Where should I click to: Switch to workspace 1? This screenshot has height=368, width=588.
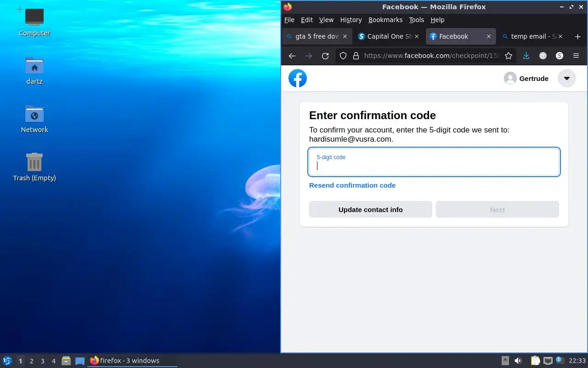point(20,361)
